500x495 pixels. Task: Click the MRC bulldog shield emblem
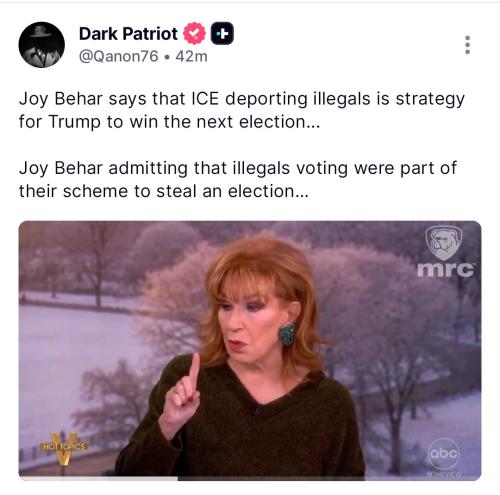(x=444, y=243)
